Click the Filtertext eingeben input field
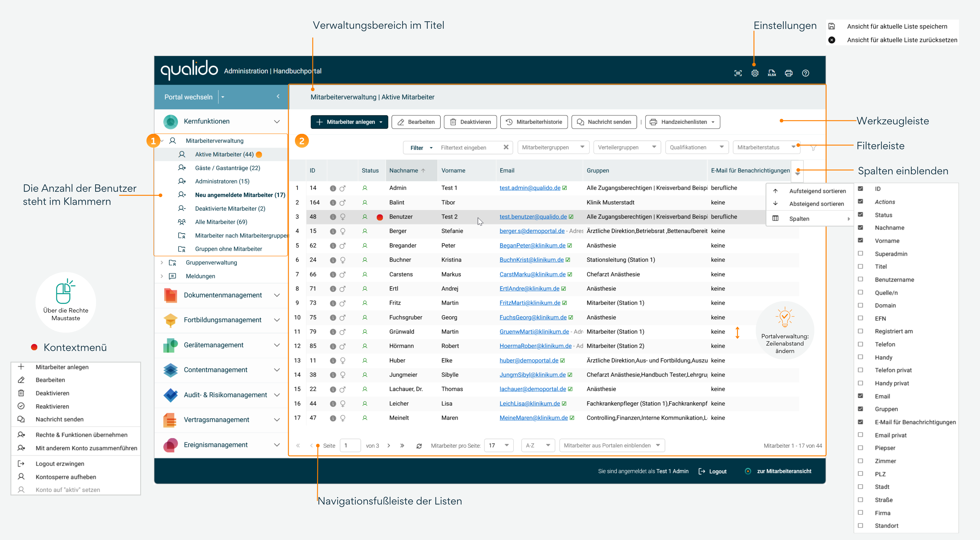The width and height of the screenshot is (980, 540). (470, 148)
